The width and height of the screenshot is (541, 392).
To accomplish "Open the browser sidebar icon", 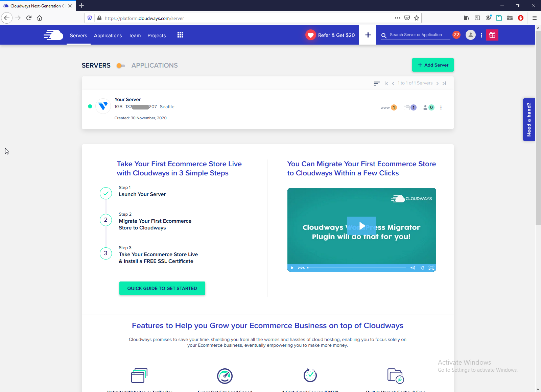I will click(477, 18).
